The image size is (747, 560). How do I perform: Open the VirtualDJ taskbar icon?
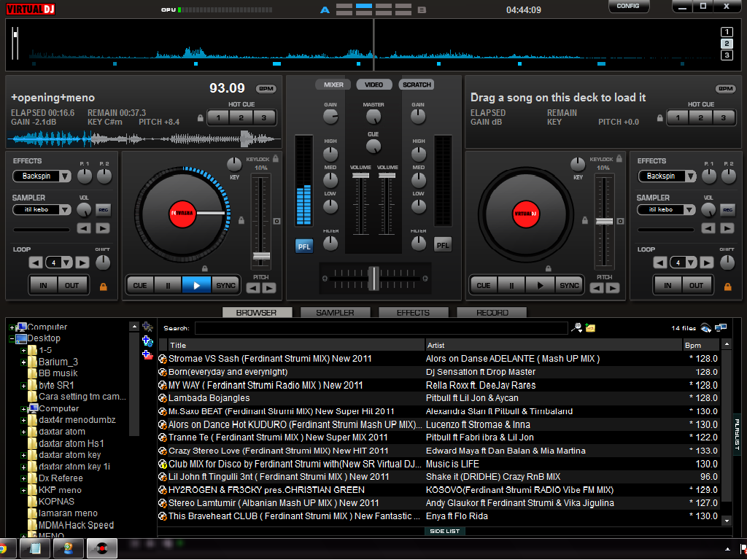pyautogui.click(x=102, y=548)
